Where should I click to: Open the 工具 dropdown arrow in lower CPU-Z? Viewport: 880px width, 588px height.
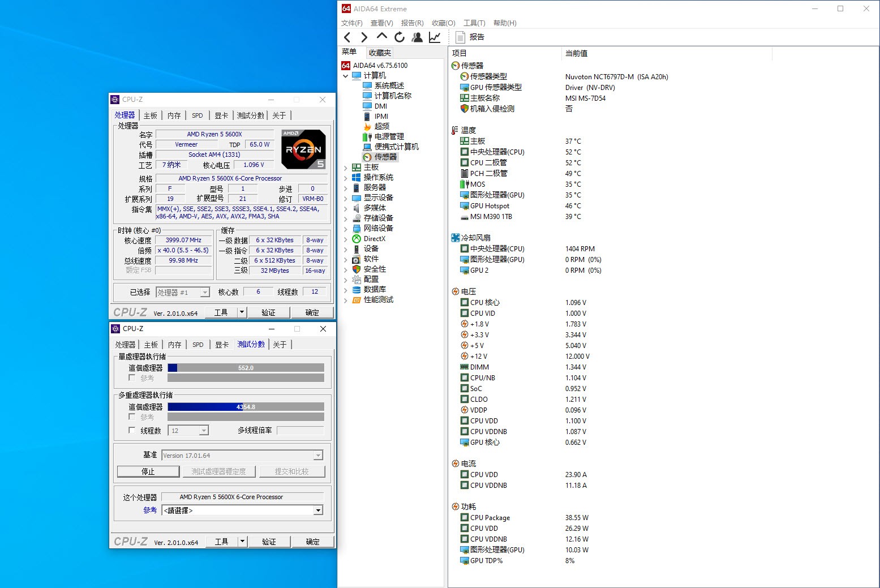click(x=242, y=542)
